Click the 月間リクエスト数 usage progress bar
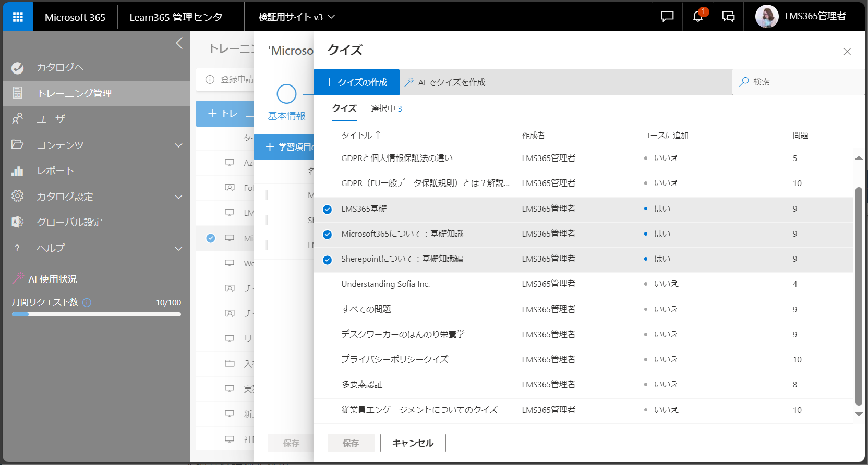The width and height of the screenshot is (868, 465). pos(97,314)
